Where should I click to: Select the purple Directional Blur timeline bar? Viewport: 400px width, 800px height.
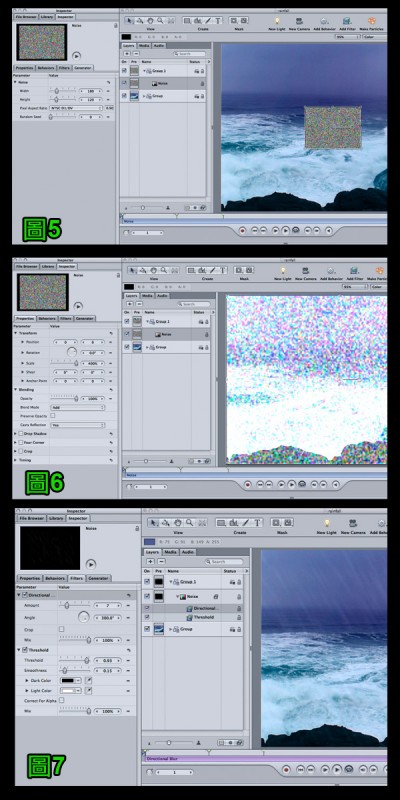point(265,759)
